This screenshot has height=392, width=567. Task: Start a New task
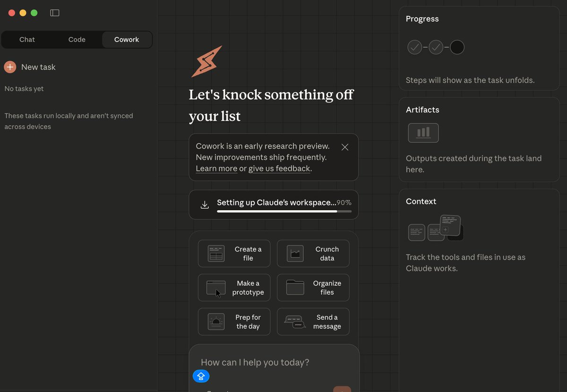30,67
